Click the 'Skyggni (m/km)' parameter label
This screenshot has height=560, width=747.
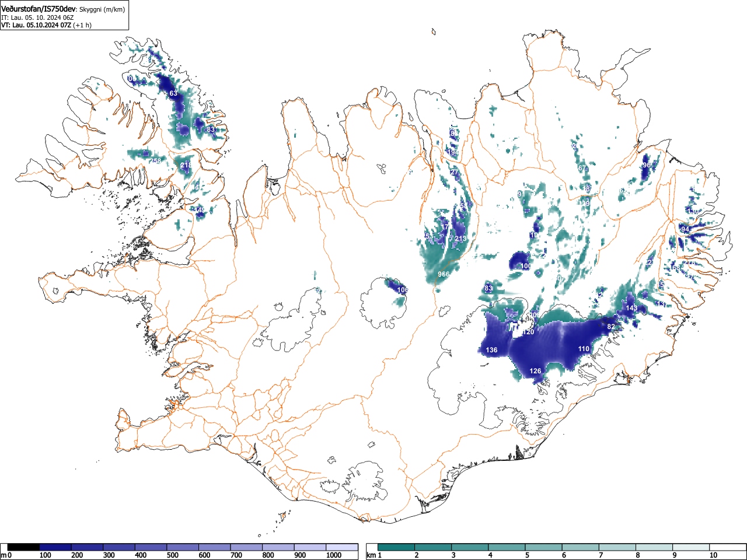pos(102,9)
